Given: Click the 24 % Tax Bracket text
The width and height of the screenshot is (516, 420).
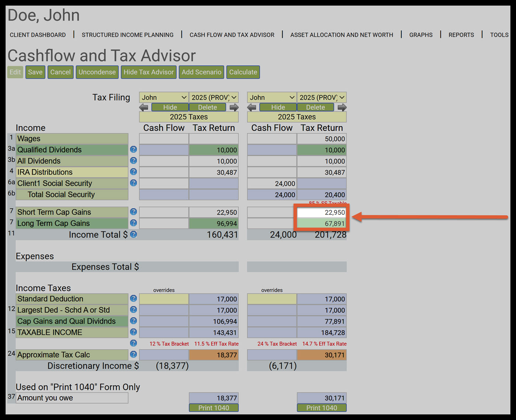Looking at the screenshot, I should 277,344.
